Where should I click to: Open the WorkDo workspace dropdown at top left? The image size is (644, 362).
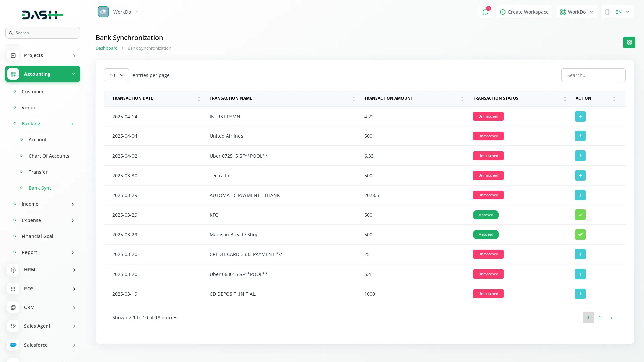pos(118,12)
